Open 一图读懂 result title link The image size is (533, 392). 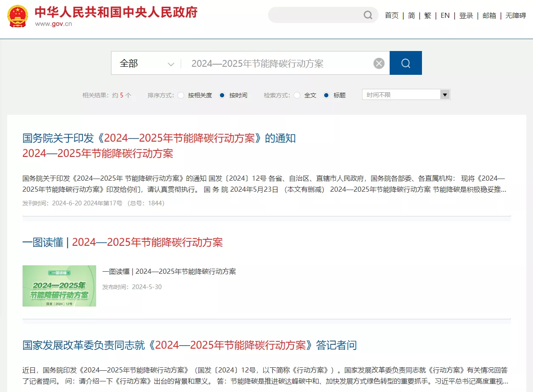coord(123,242)
